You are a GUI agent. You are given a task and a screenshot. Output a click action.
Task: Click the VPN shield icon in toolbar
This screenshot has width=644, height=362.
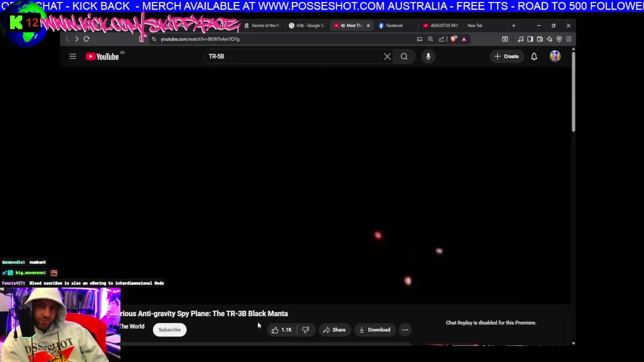tap(559, 39)
